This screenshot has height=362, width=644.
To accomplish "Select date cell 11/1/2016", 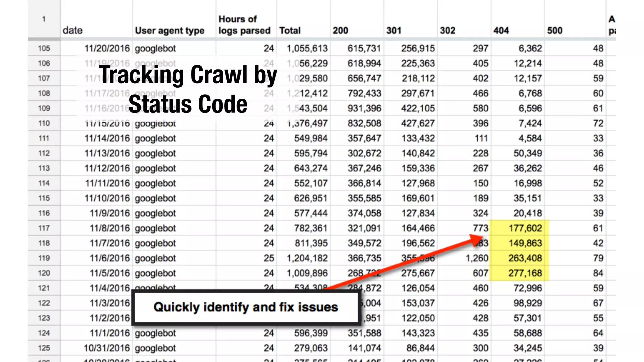I will [96, 333].
